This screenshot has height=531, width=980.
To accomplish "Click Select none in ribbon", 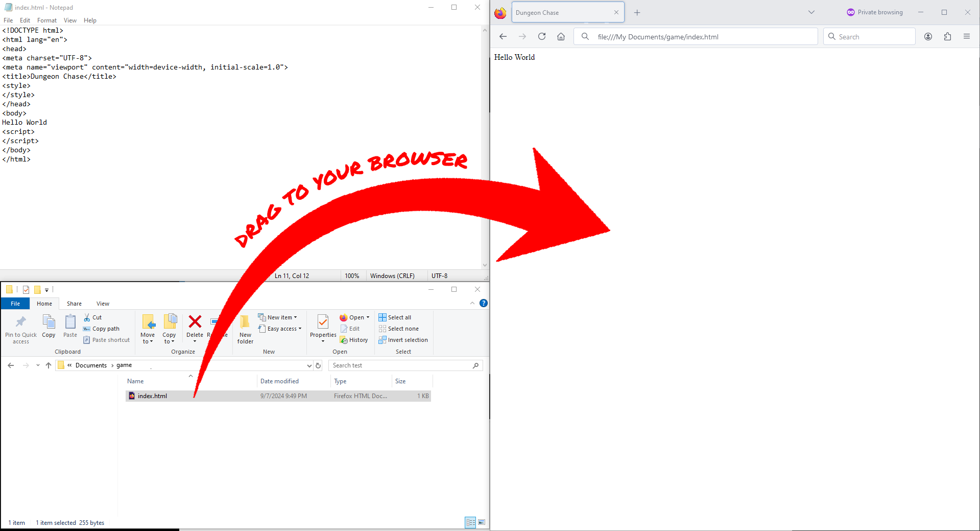I will pos(398,329).
